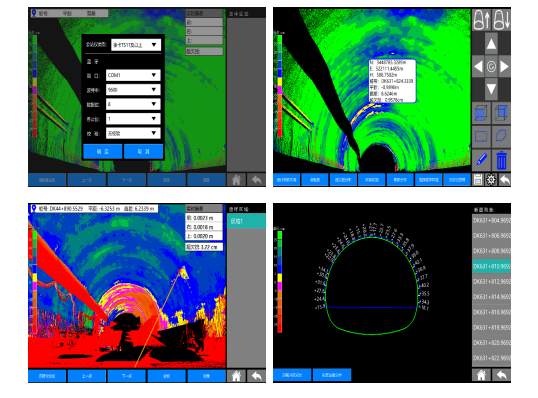Viewport: 538px width, 398px height.
Task: Click the green tunnel cross-section outline
Action: coord(372,285)
